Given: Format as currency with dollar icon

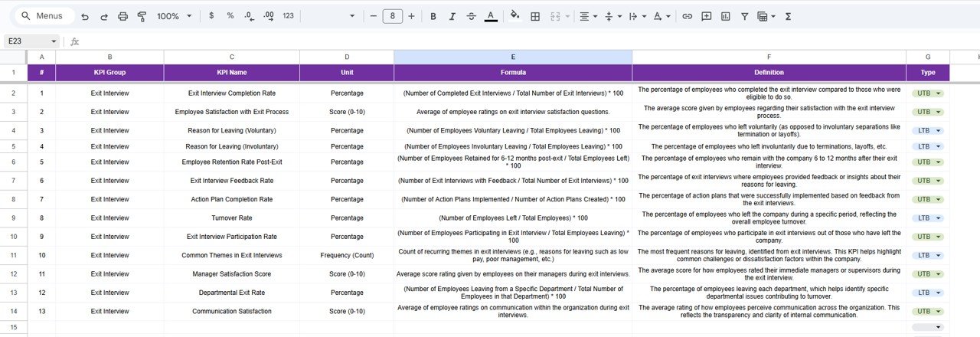Looking at the screenshot, I should pos(211,16).
